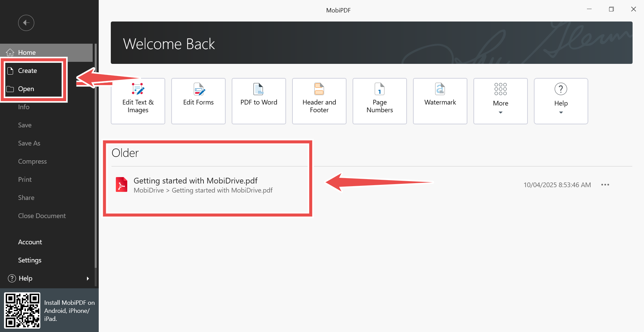Select Create in the sidebar

(x=28, y=71)
